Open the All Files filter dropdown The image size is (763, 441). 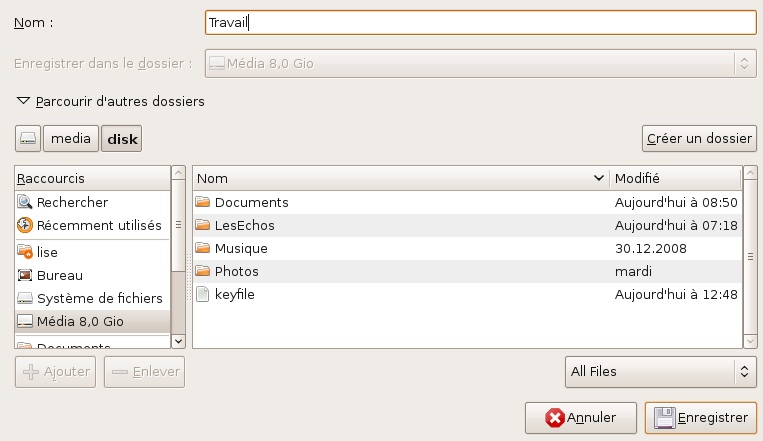[660, 372]
